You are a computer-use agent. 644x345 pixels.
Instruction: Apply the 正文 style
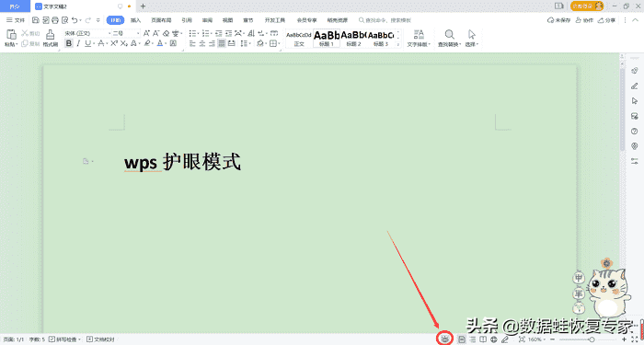[299, 39]
